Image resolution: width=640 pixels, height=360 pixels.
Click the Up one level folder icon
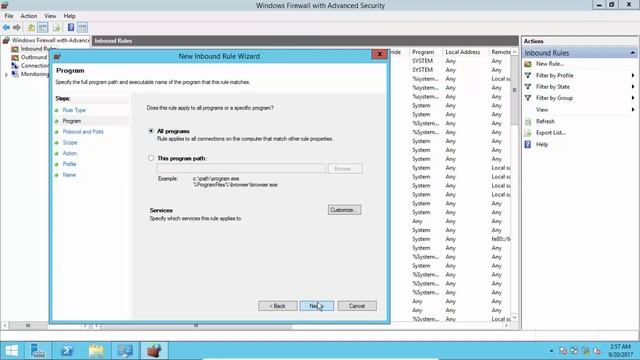31,27
